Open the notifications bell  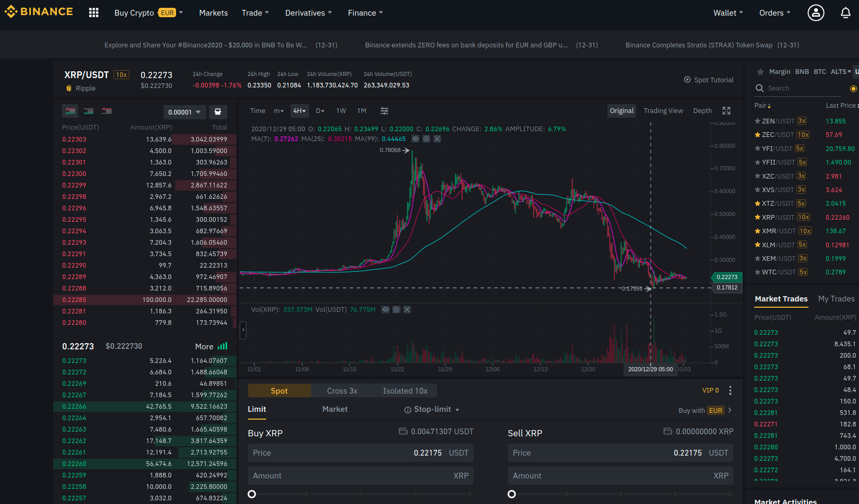coord(845,13)
